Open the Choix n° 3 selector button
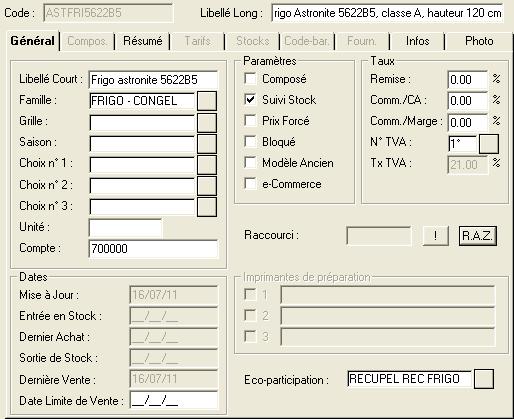 tap(207, 207)
